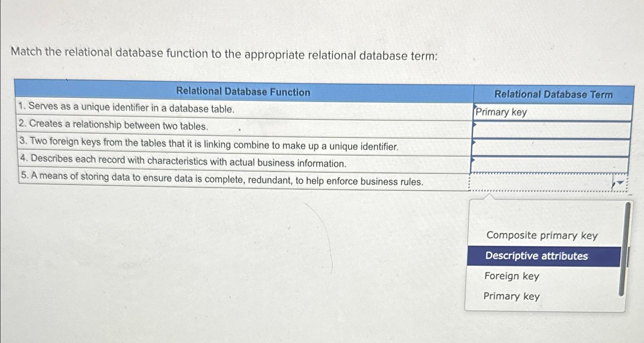The height and width of the screenshot is (343, 644).
Task: Click the highlighted "Descriptive attributes" option row
Action: click(x=536, y=256)
